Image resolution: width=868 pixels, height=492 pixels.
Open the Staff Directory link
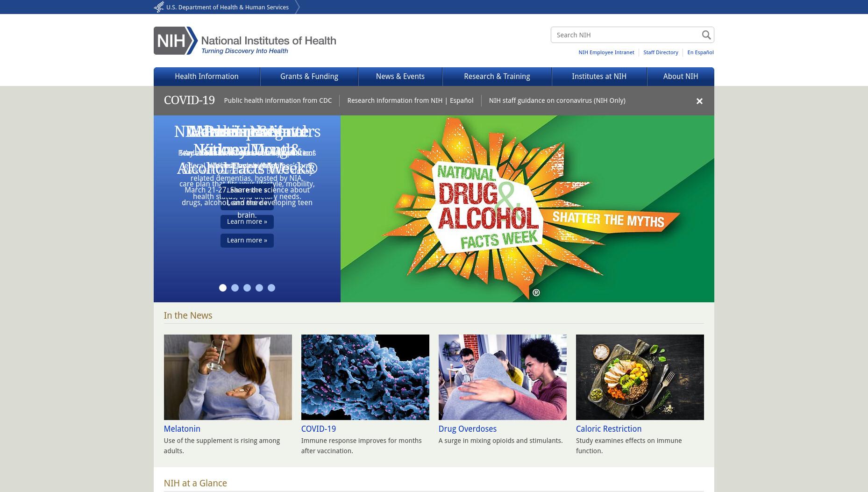[661, 52]
